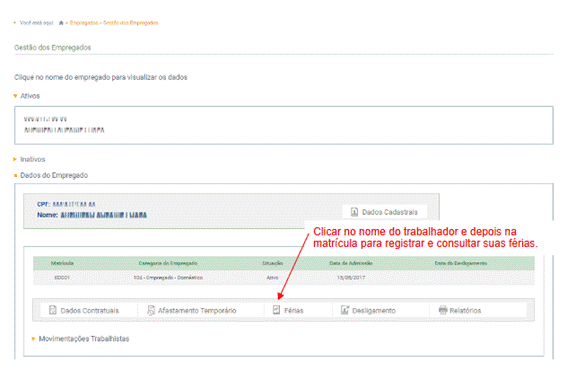Open Férias for this employee
Screen dimensions: 567x371
[x=288, y=310]
